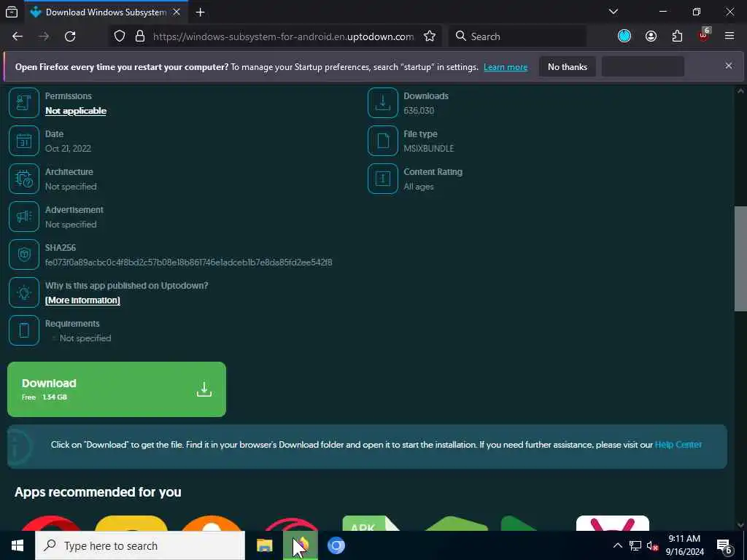The width and height of the screenshot is (747, 560).
Task: Click the Firefox taskbar icon
Action: (300, 545)
